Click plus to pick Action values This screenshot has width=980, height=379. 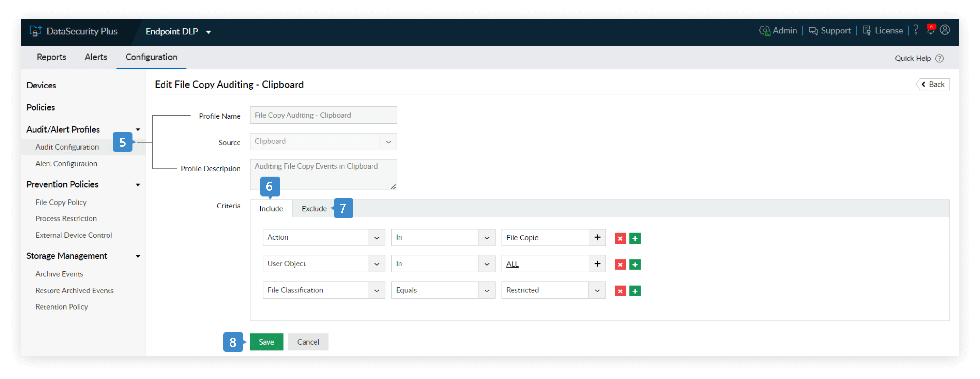(597, 237)
